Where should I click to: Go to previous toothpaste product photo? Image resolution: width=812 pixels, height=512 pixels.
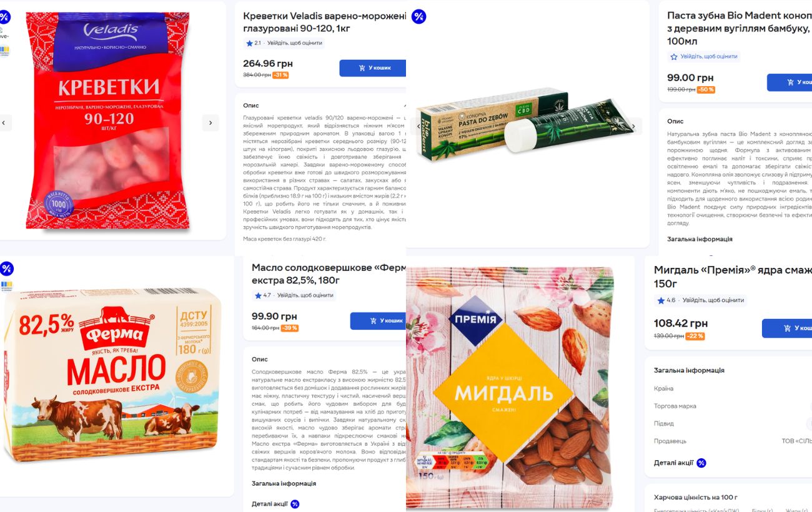coord(419,127)
